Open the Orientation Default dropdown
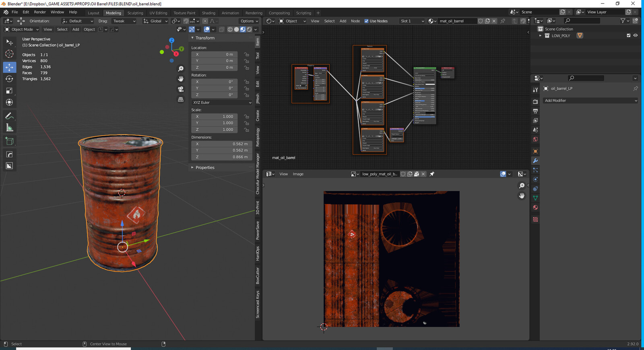 click(77, 21)
